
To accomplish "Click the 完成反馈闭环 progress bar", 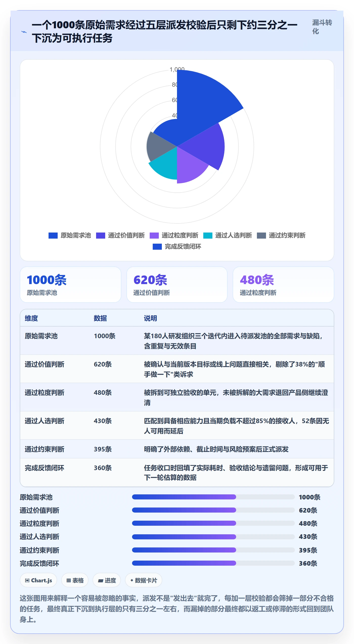I will coord(213,563).
